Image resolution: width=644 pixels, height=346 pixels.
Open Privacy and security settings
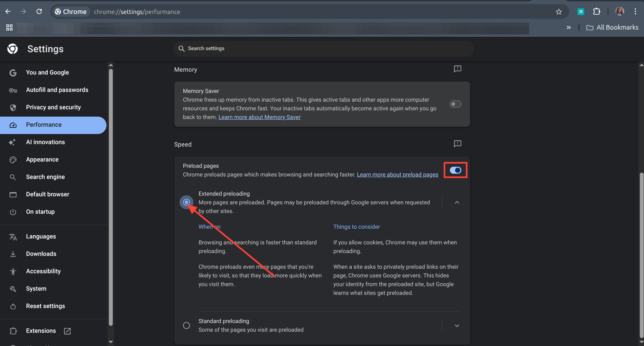tap(53, 107)
